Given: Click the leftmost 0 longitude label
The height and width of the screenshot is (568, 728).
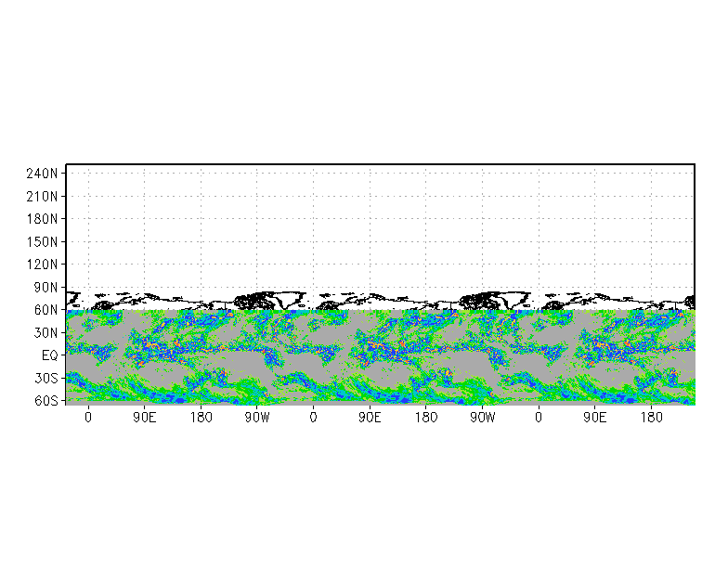Looking at the screenshot, I should 88,418.
